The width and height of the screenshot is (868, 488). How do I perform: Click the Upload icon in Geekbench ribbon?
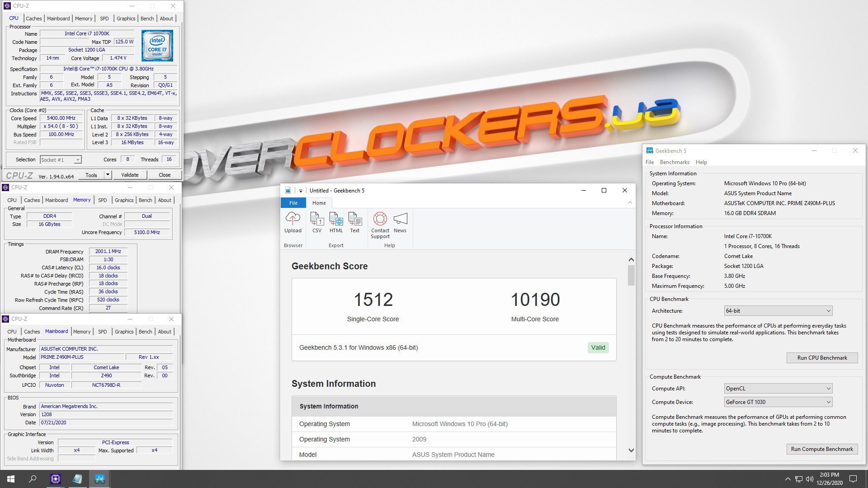(x=292, y=223)
